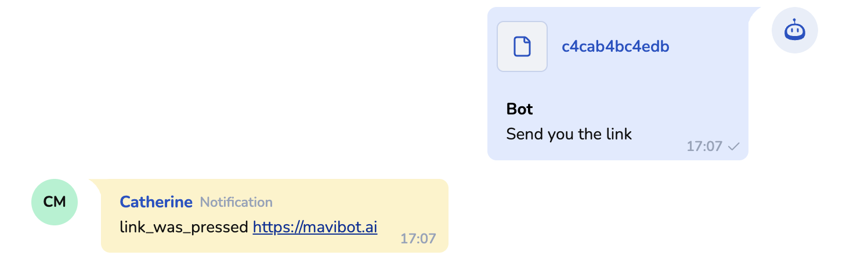Image resolution: width=868 pixels, height=273 pixels.
Task: Click blank area right of c4cab4bc4edb filename
Action: pos(708,46)
